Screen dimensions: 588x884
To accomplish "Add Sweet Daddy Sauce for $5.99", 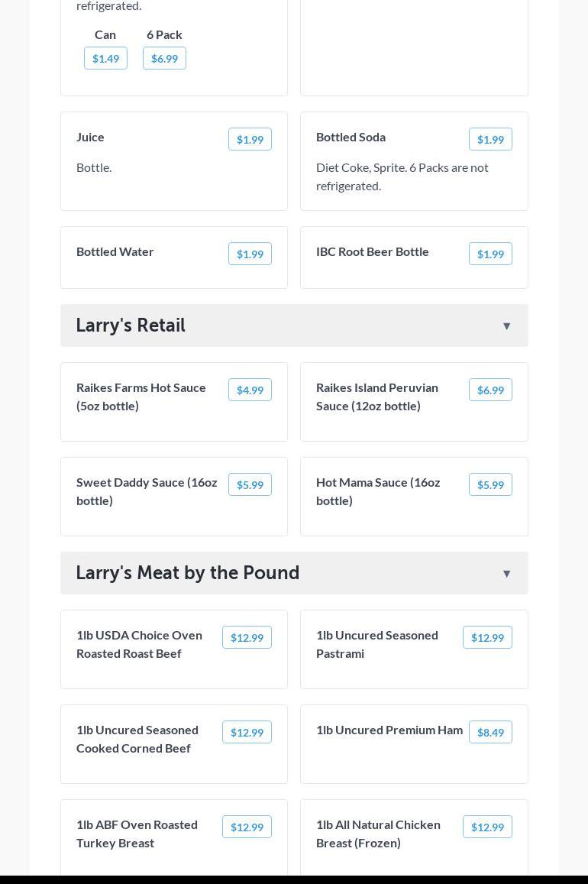I will (250, 485).
